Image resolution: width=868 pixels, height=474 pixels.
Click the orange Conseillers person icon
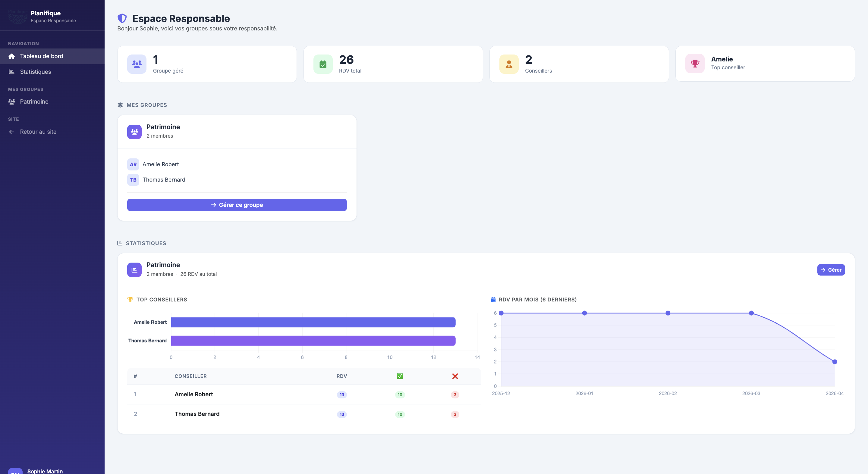pyautogui.click(x=509, y=64)
